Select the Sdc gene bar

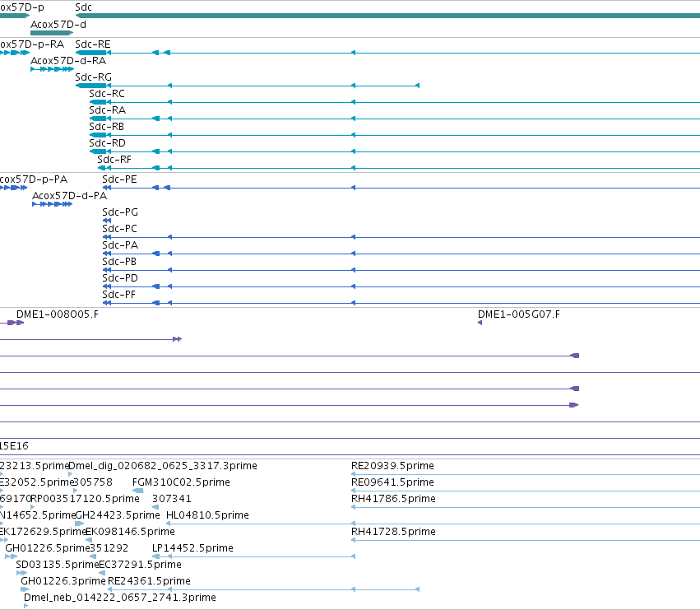coord(387,16)
